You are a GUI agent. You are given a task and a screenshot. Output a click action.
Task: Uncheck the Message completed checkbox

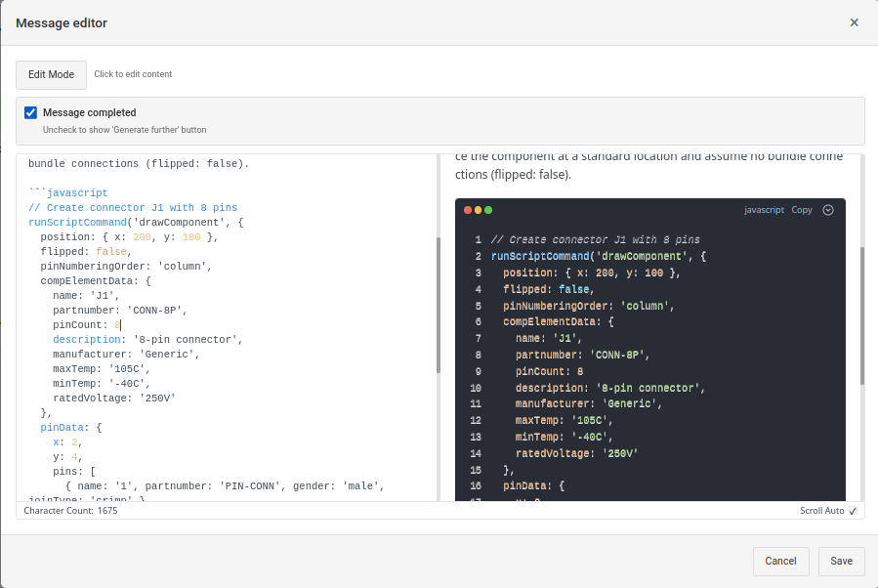(x=31, y=113)
